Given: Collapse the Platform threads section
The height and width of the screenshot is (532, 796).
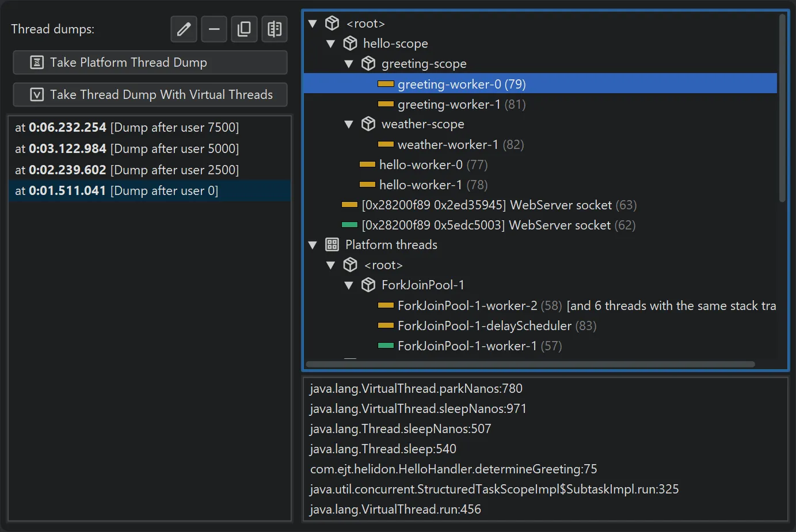Looking at the screenshot, I should 313,244.
